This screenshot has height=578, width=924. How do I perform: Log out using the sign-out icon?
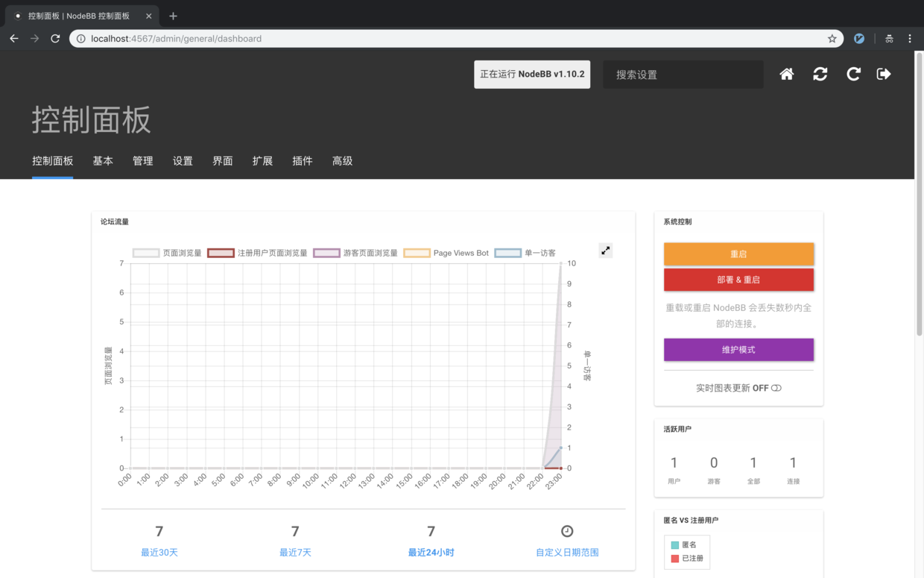(884, 74)
